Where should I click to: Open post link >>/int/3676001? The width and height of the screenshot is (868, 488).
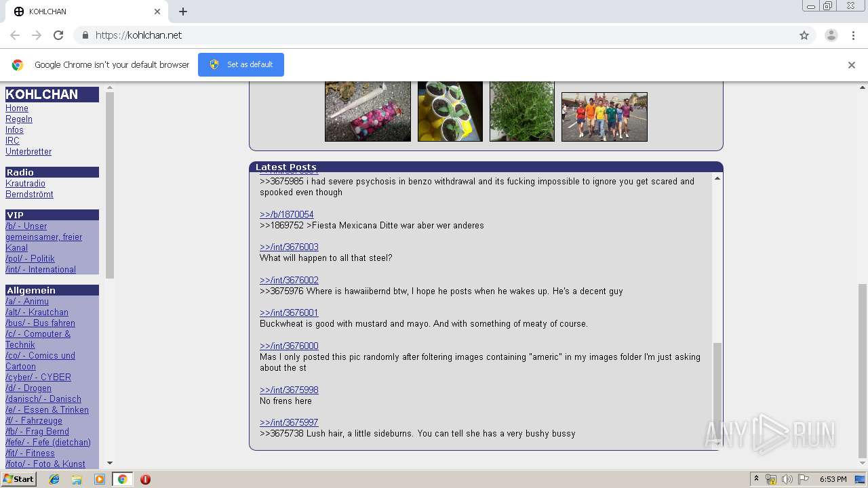point(289,313)
